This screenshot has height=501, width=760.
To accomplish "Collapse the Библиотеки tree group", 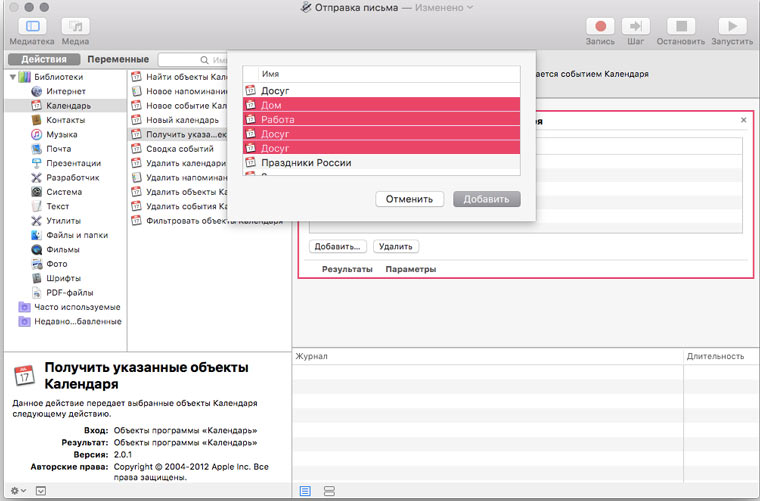I will coord(12,77).
